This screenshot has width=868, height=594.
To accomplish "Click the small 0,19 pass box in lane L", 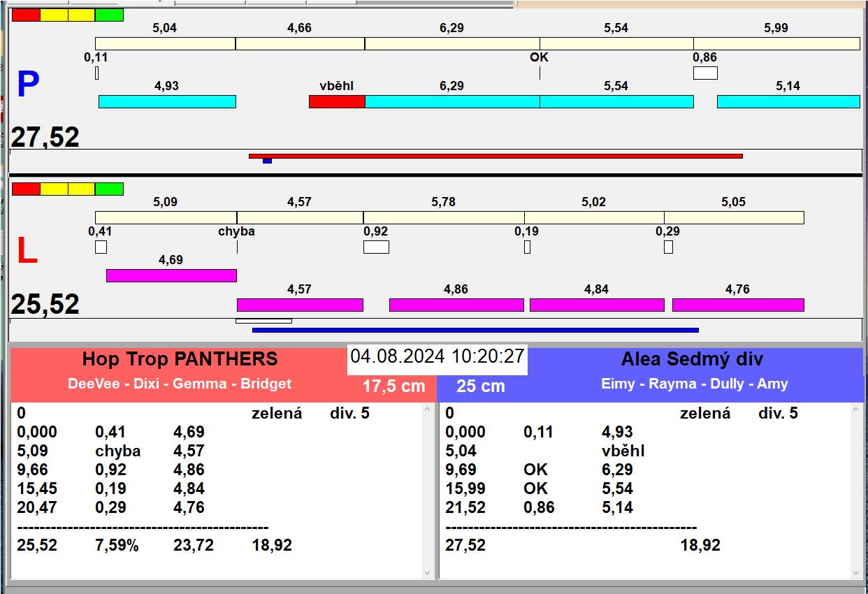I will pos(527,247).
